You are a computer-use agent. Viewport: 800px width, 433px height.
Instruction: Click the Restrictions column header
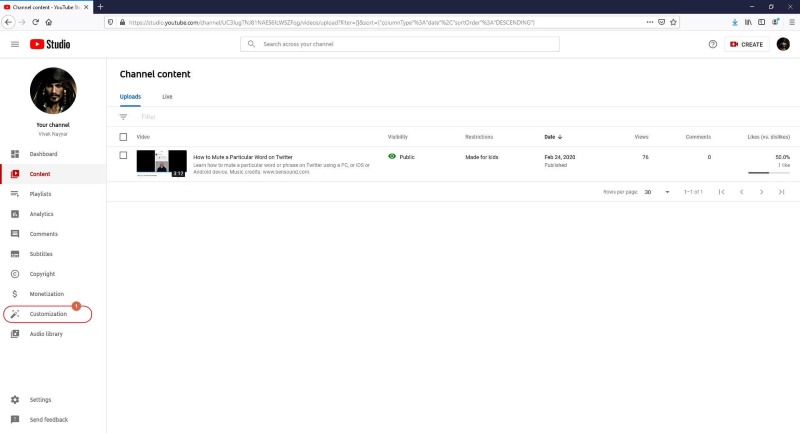pos(479,137)
